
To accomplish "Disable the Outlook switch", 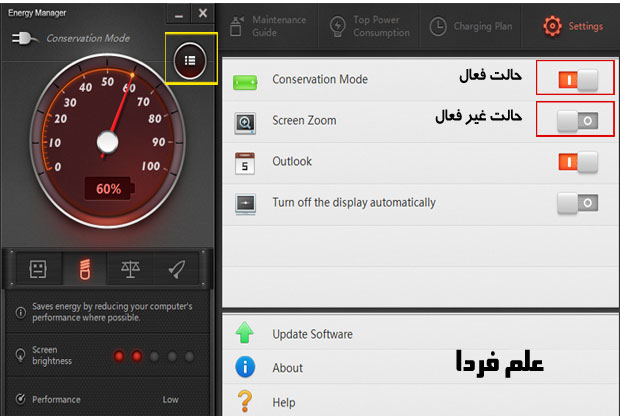I will [577, 161].
